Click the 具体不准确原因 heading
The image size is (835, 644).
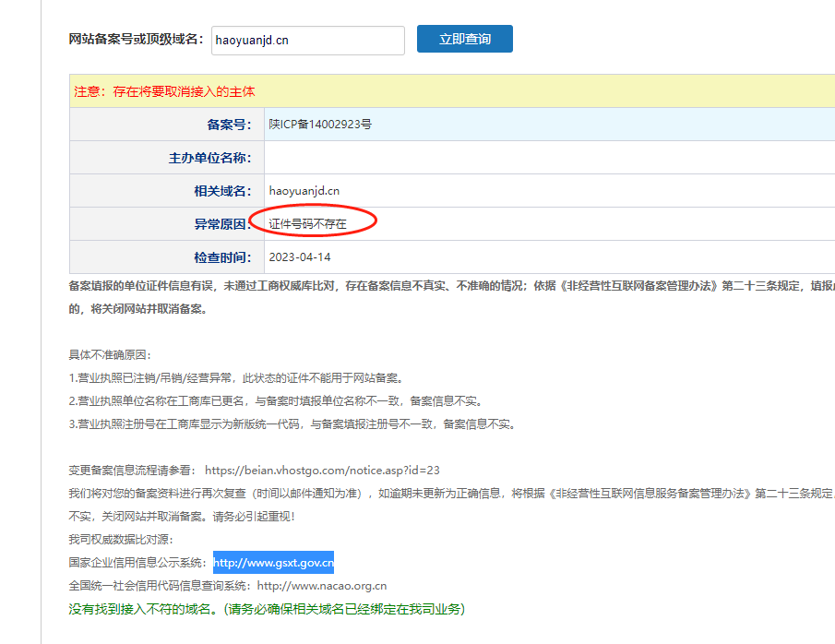(110, 355)
